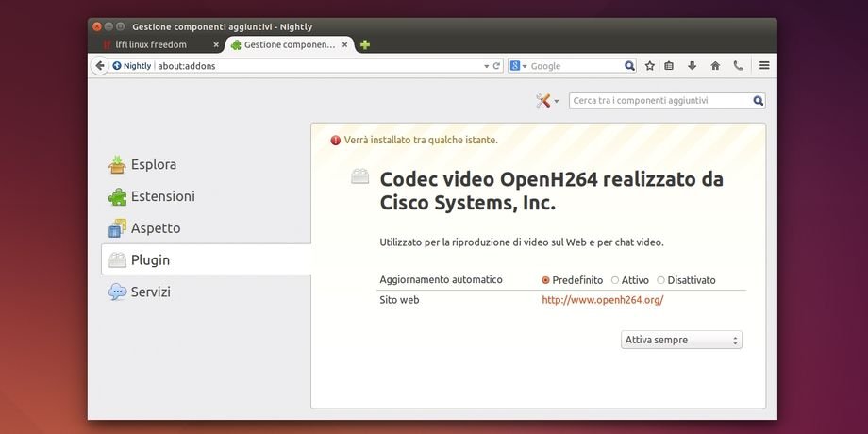The height and width of the screenshot is (434, 868).
Task: Start a conversation with phone icon
Action: point(738,66)
